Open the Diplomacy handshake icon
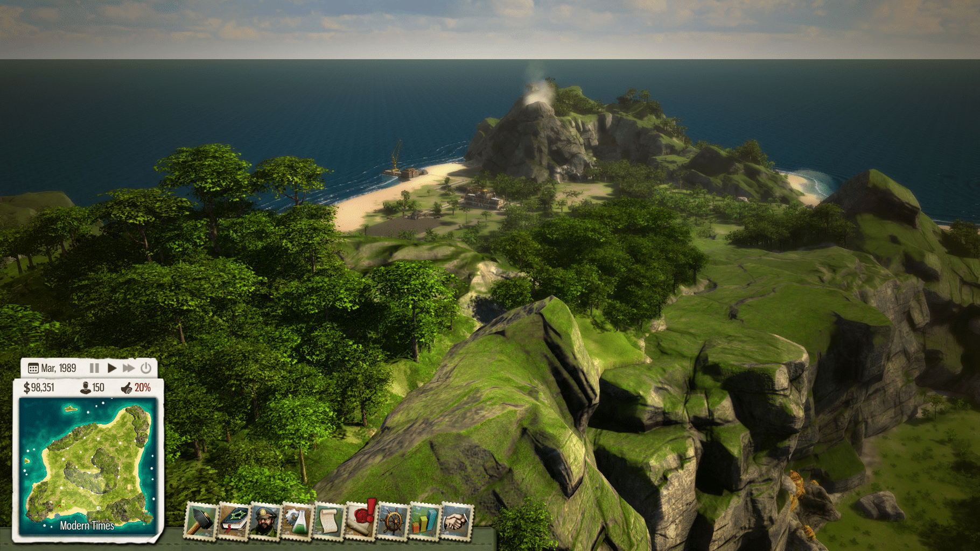This screenshot has width=980, height=551. pyautogui.click(x=457, y=521)
